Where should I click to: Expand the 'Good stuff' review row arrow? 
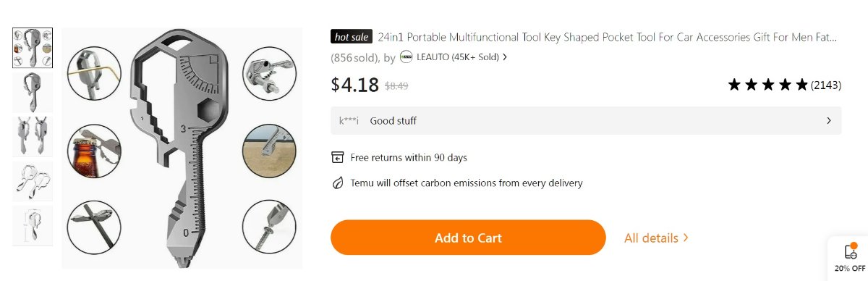(x=829, y=121)
